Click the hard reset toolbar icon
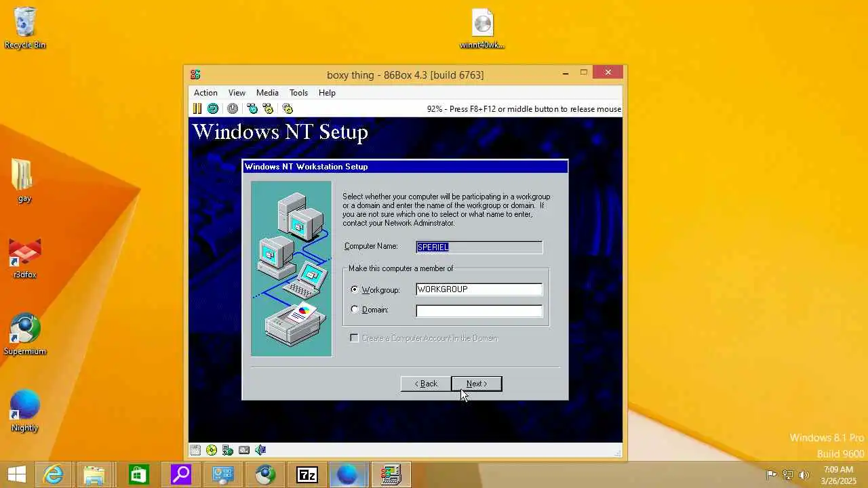This screenshot has width=868, height=488. click(213, 108)
